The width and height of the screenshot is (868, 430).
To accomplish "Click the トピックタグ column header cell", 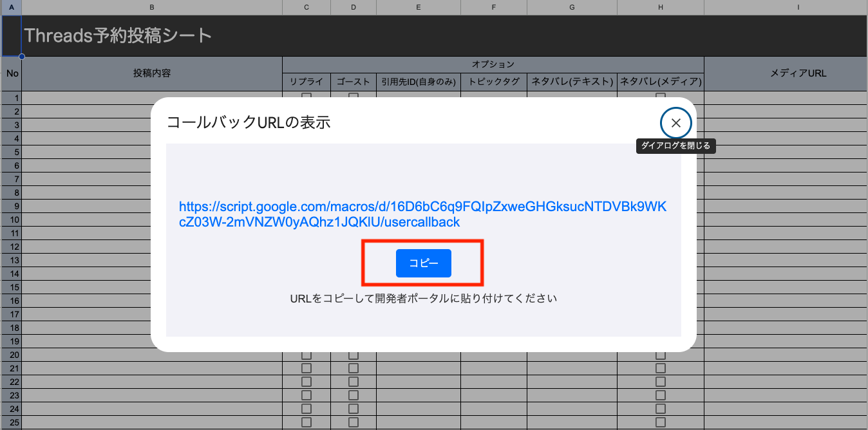I will point(493,82).
